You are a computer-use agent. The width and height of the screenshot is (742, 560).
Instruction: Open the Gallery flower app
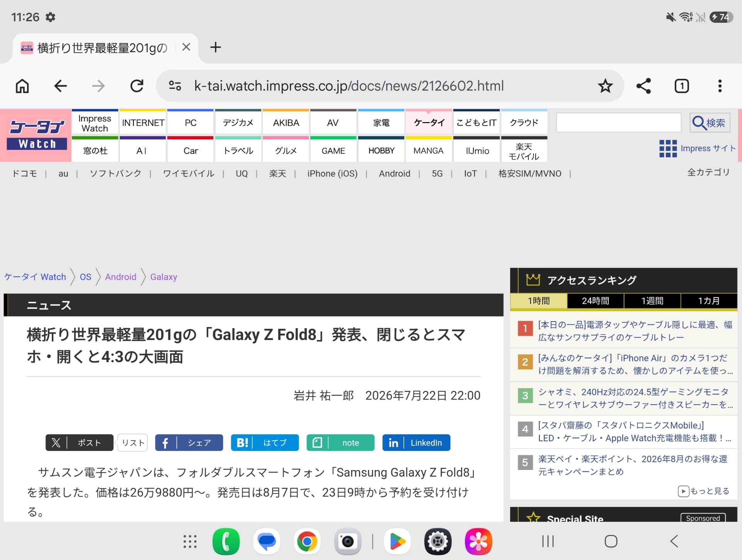pyautogui.click(x=478, y=541)
